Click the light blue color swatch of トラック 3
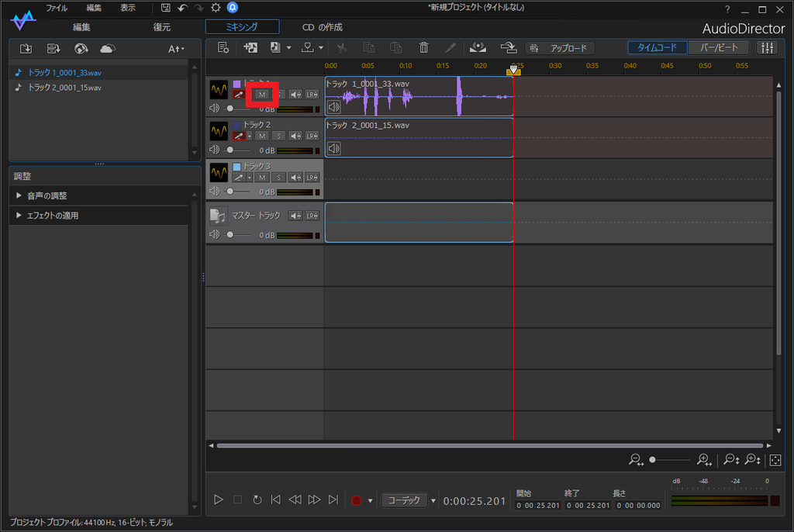 pyautogui.click(x=236, y=167)
